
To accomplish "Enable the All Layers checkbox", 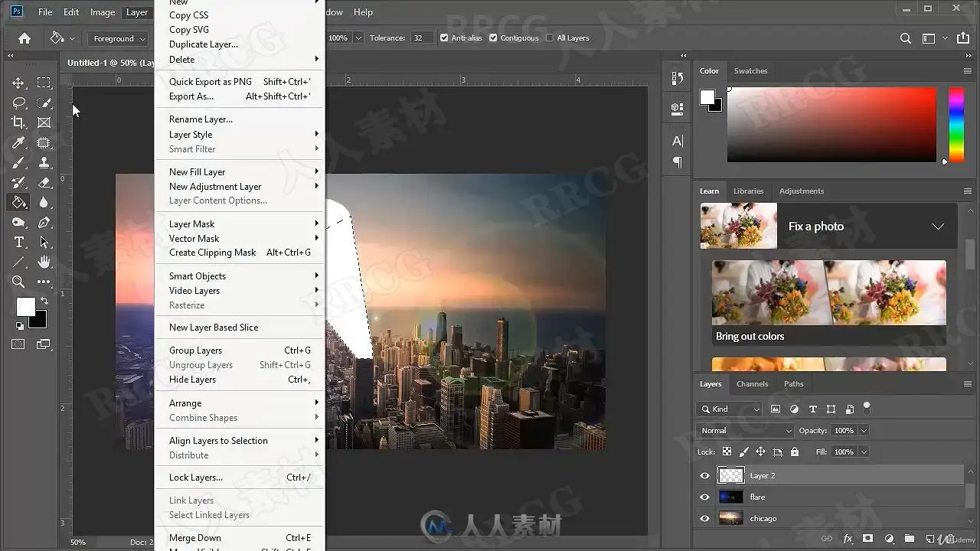I will pos(550,38).
